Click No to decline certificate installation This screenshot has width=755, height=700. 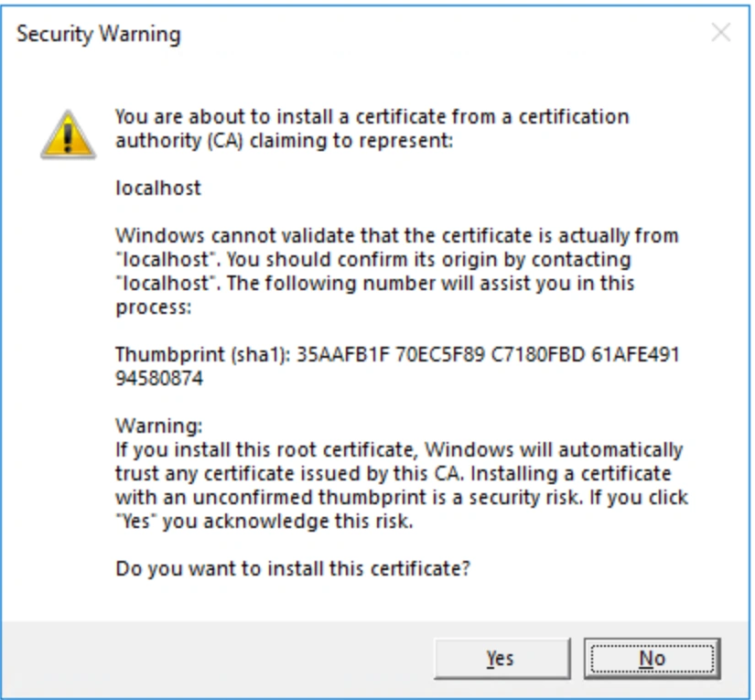pyautogui.click(x=652, y=658)
